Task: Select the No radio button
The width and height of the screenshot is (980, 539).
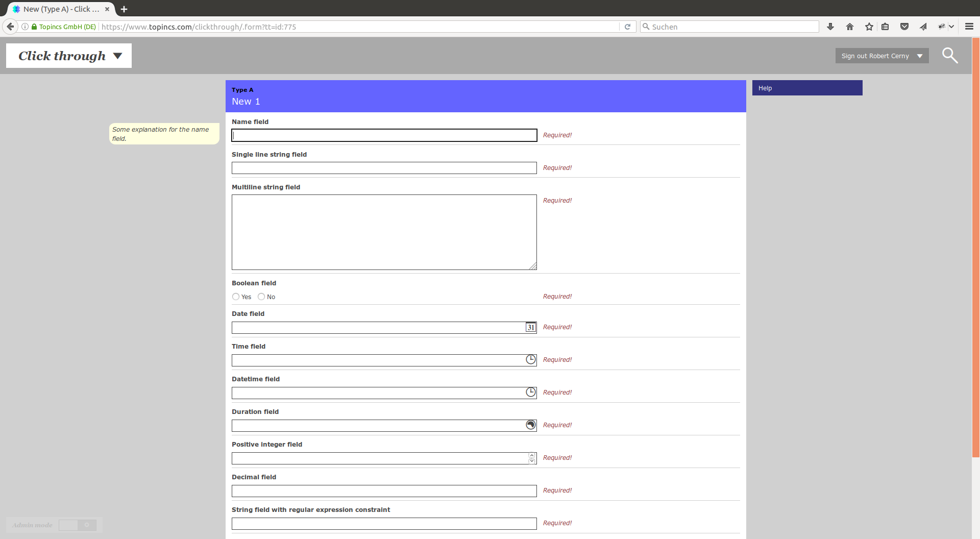Action: pos(261,297)
